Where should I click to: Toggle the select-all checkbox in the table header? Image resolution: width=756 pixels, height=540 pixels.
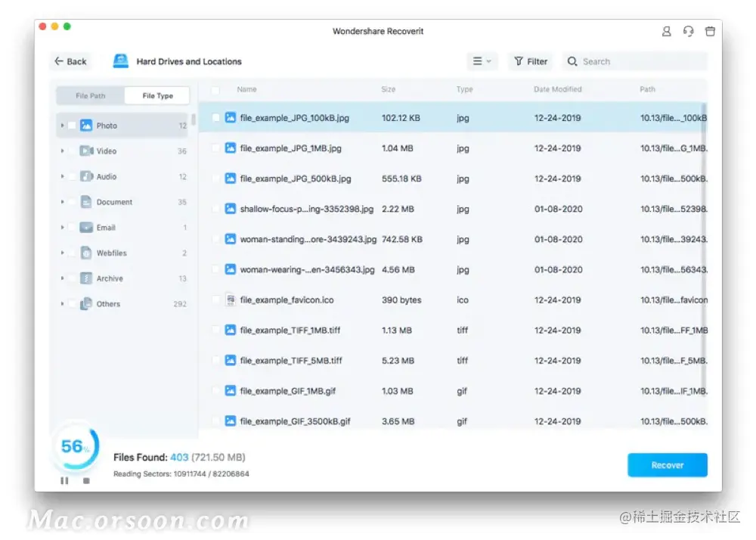click(215, 90)
